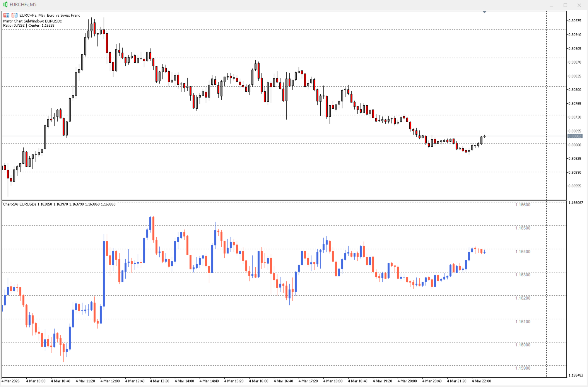Click the chart shift triangle marker
The image size is (588, 387).
click(x=484, y=12)
